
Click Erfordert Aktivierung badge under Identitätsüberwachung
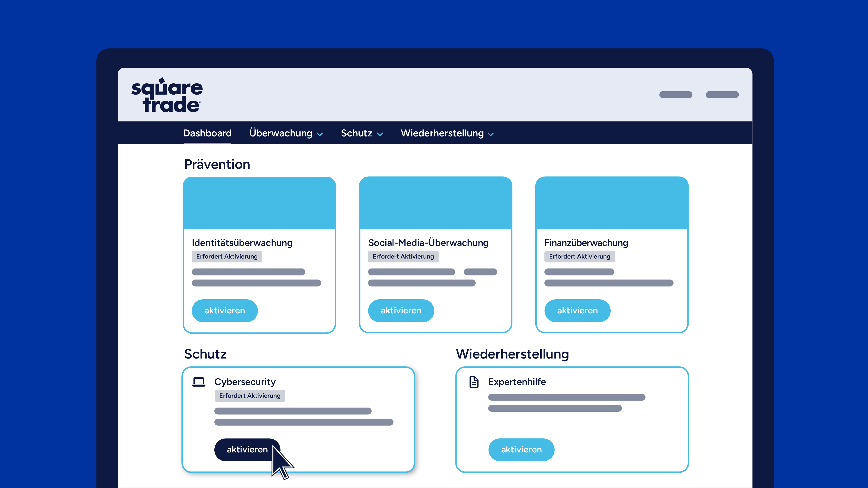coord(227,257)
